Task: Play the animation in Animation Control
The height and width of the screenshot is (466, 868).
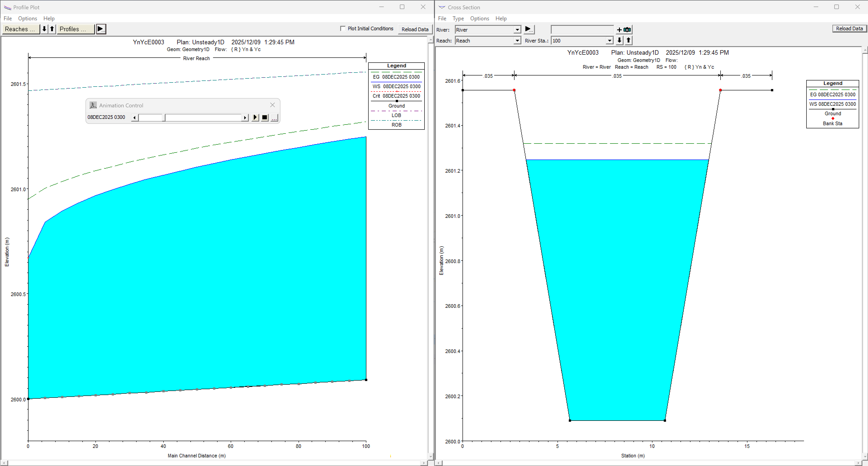Action: [x=255, y=118]
